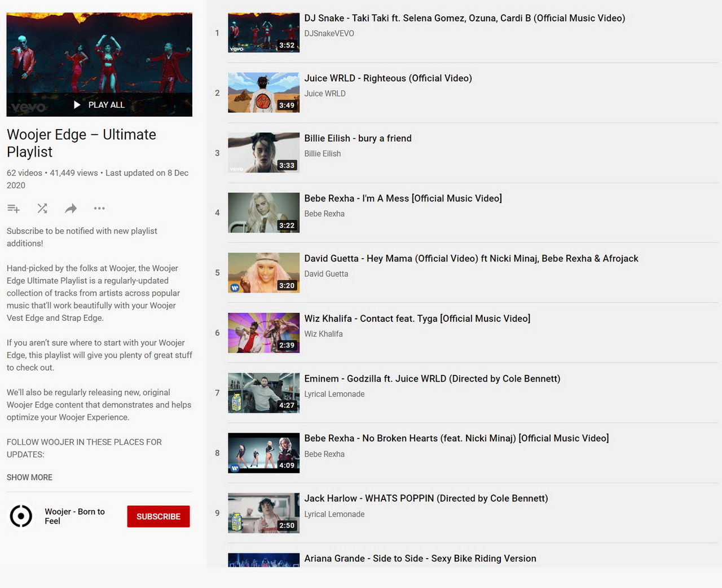
Task: Click title Jack Harlow - WHATS POPPIN
Action: click(426, 498)
